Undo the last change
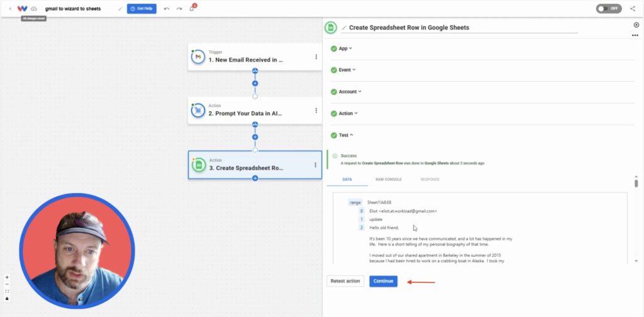Screen dimensions: 644x317 pos(166,9)
